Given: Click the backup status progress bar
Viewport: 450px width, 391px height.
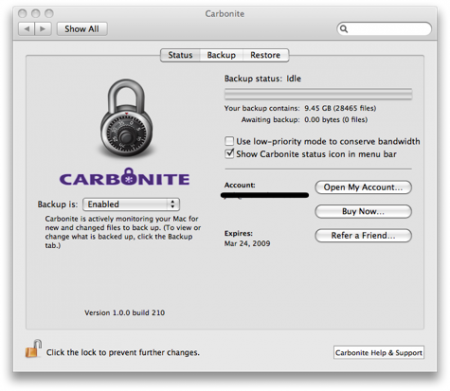Looking at the screenshot, I should click(318, 94).
